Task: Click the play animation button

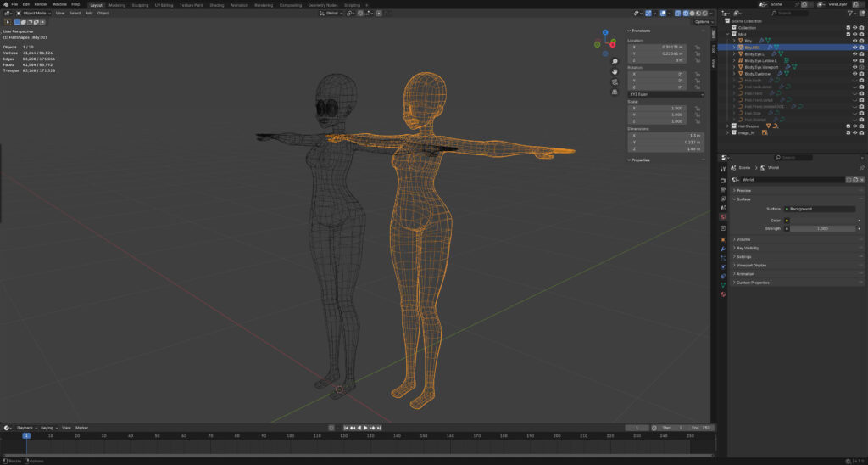Action: click(365, 428)
